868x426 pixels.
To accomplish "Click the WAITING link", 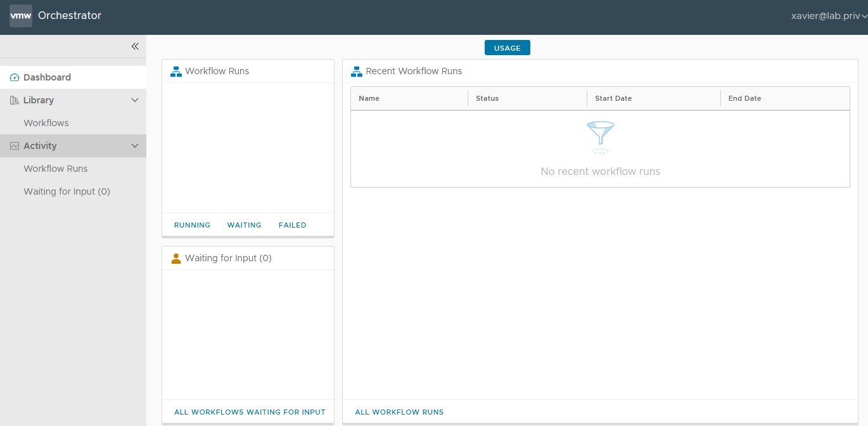I will tap(245, 225).
